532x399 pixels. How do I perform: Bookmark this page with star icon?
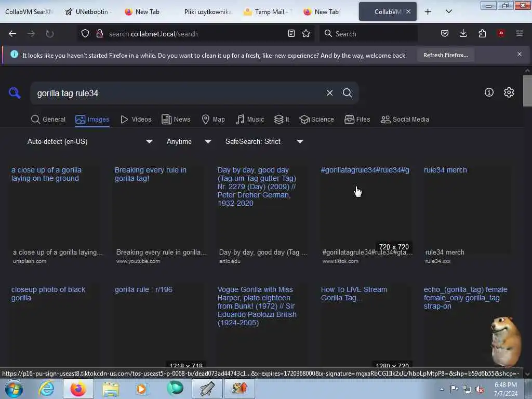pos(306,33)
